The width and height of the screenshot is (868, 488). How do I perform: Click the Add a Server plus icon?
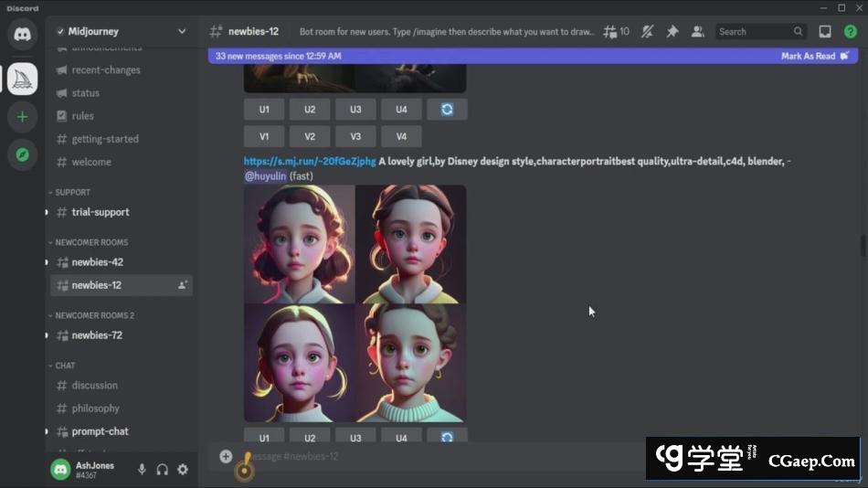tap(22, 117)
